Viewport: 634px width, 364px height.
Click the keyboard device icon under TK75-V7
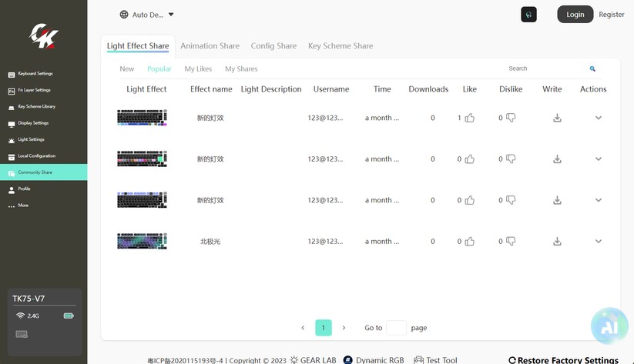click(22, 334)
